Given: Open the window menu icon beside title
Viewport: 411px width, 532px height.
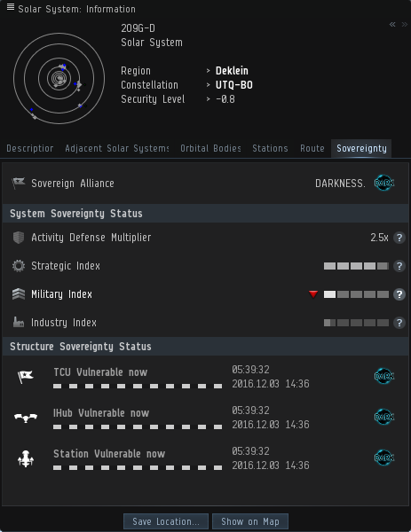Looking at the screenshot, I should click(x=11, y=7).
